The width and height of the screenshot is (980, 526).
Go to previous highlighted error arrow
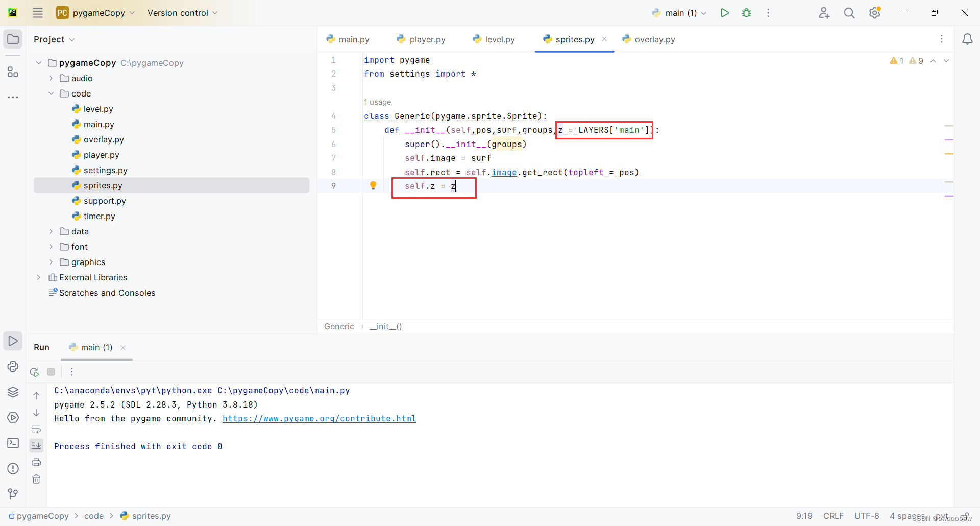click(933, 61)
